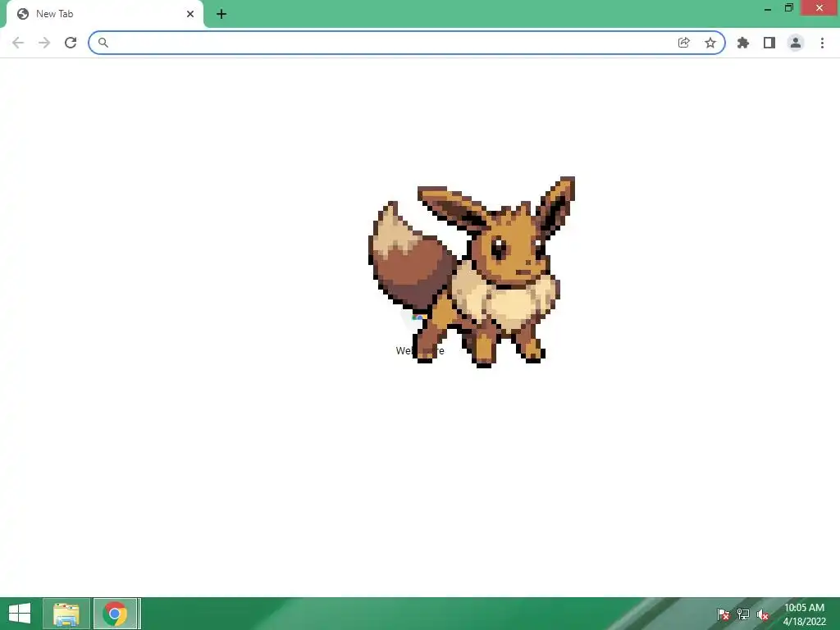840x630 pixels.
Task: Click the muted volume tray icon
Action: click(763, 614)
